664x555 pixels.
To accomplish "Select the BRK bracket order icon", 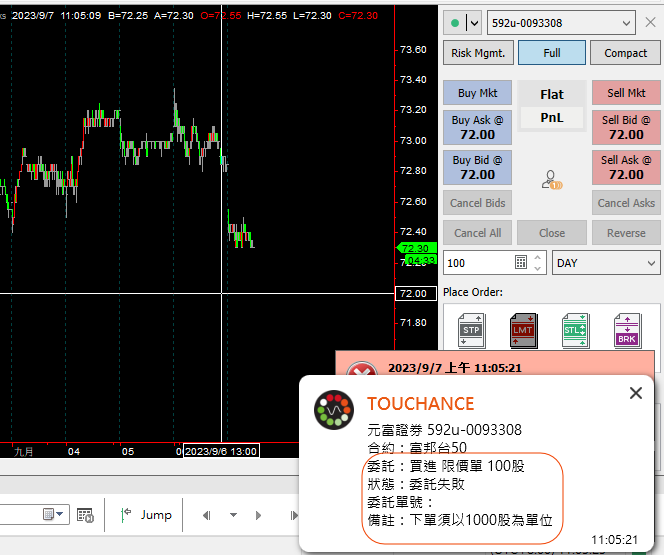I will [x=627, y=330].
